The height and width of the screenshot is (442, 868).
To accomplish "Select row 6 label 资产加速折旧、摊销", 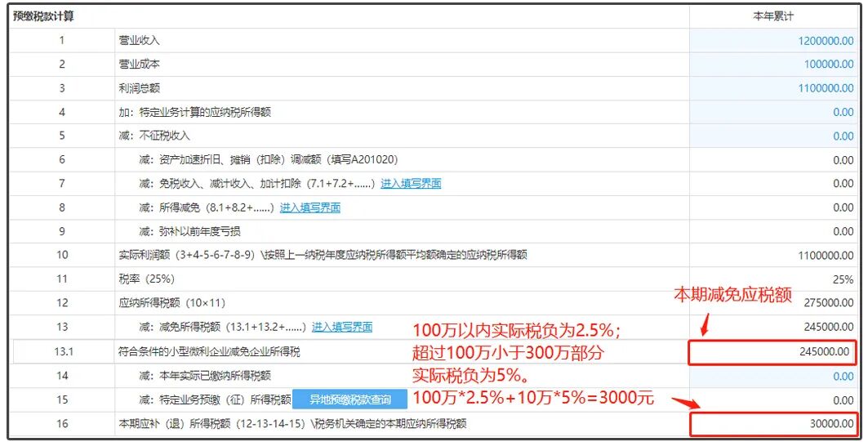I will pos(269,159).
